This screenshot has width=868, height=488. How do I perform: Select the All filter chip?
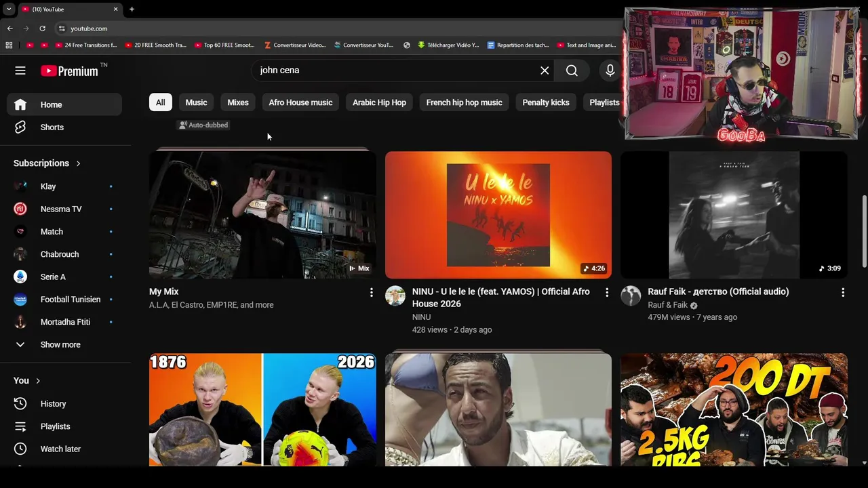click(x=161, y=102)
